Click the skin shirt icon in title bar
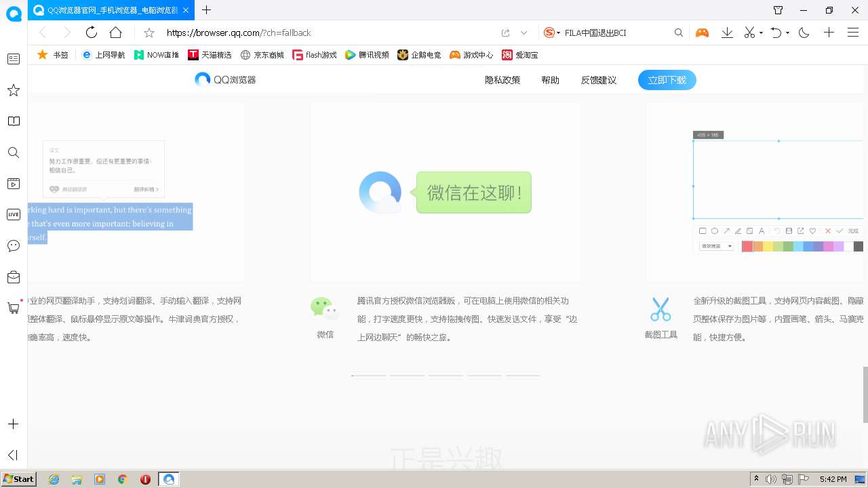The height and width of the screenshot is (488, 868). point(778,10)
